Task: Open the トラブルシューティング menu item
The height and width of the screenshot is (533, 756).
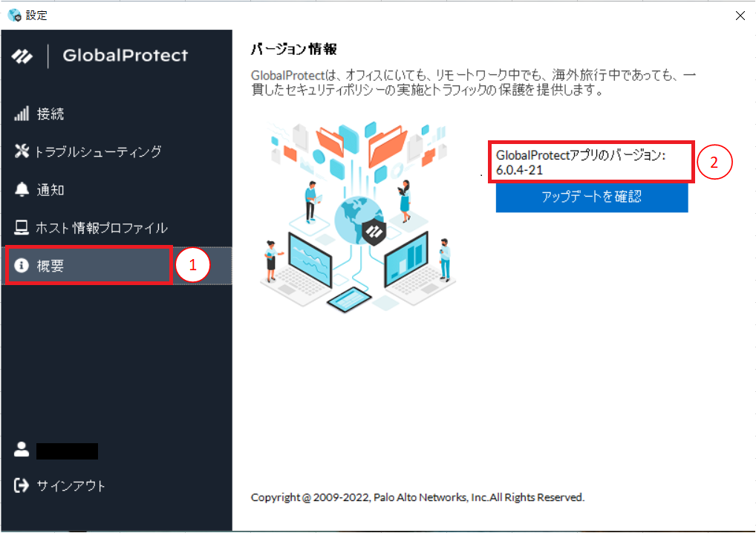Action: tap(116, 151)
